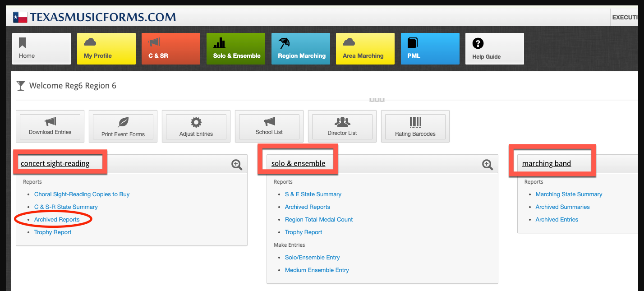This screenshot has width=644, height=291.
Task: Click the cloud icon on My Profile
Action: [90, 42]
